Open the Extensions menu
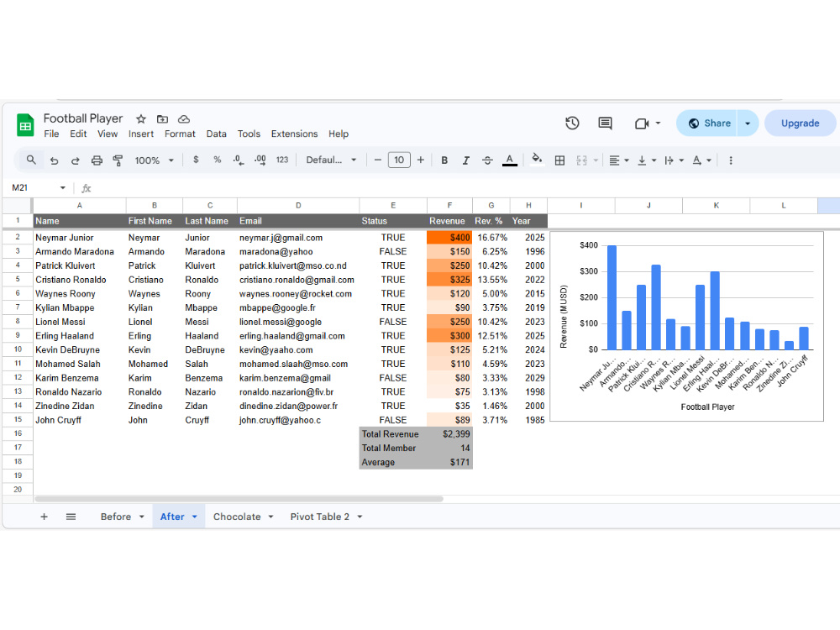The height and width of the screenshot is (630, 840). [294, 134]
